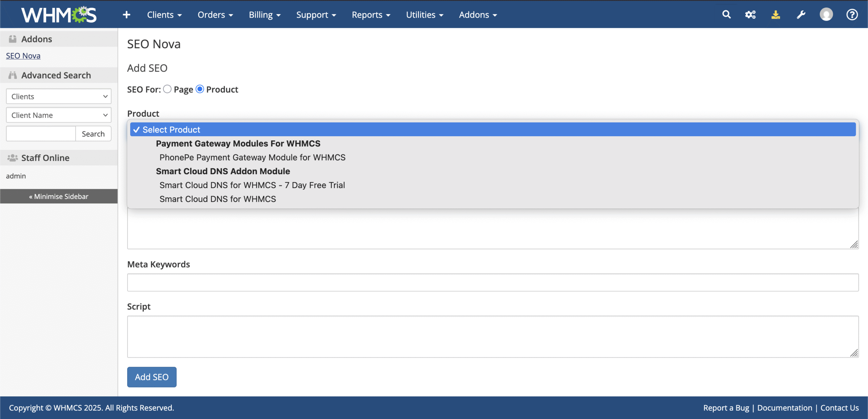Select the Page radio button
868x419 pixels.
(x=167, y=89)
